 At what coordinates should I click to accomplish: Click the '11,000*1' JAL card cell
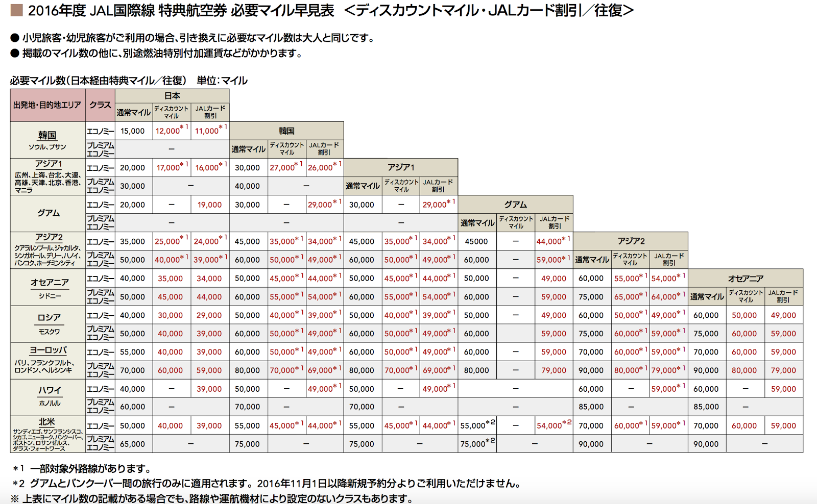[x=210, y=130]
